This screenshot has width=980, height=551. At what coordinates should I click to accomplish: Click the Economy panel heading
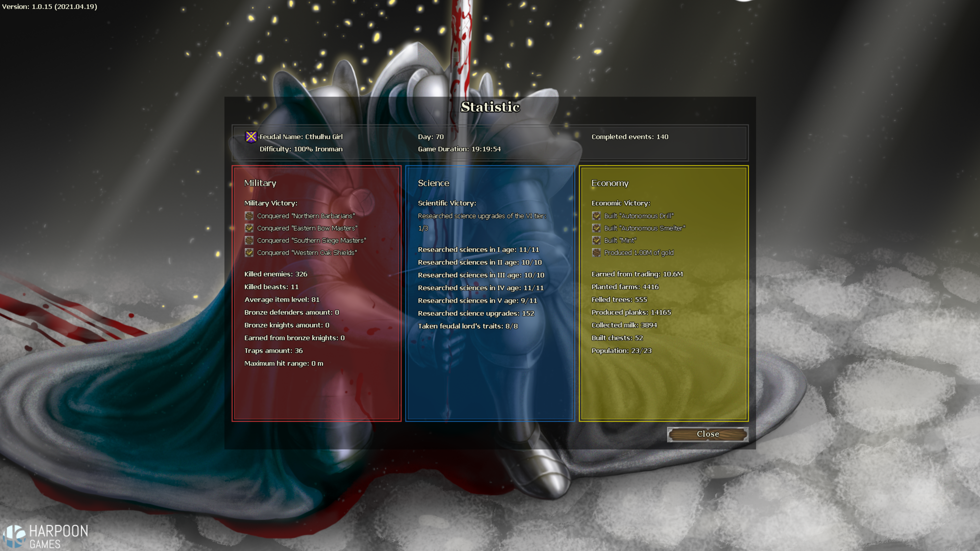pos(610,183)
